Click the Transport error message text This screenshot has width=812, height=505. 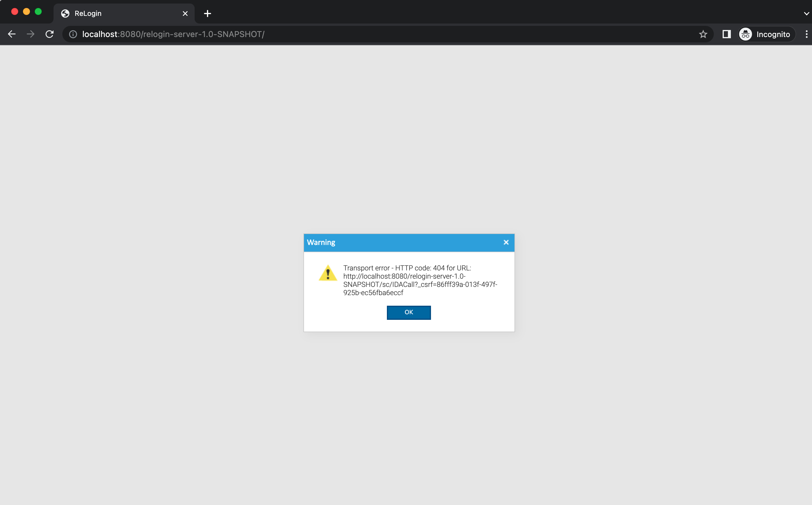click(420, 280)
